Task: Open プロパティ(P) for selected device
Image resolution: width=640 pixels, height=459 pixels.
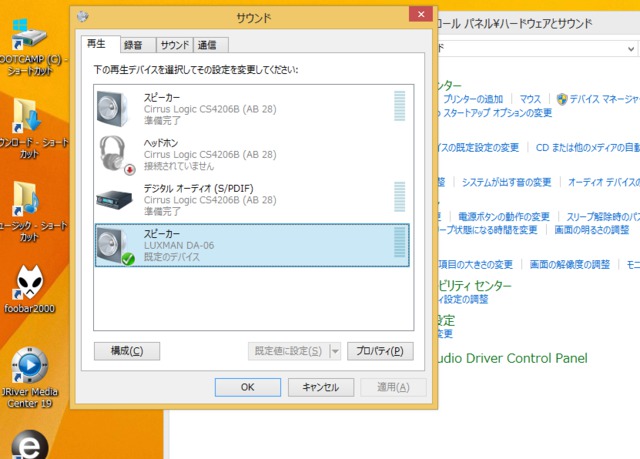Action: 380,351
